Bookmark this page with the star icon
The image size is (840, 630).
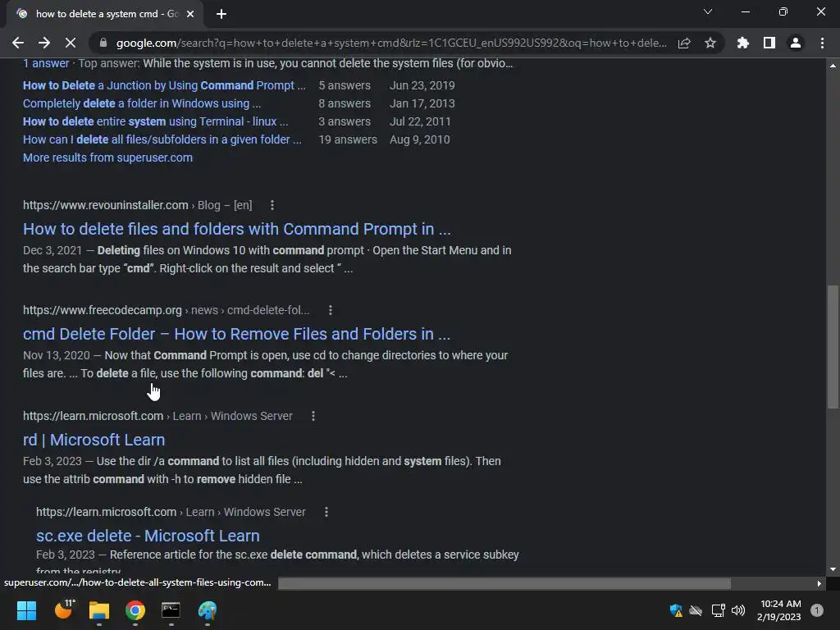pos(710,43)
